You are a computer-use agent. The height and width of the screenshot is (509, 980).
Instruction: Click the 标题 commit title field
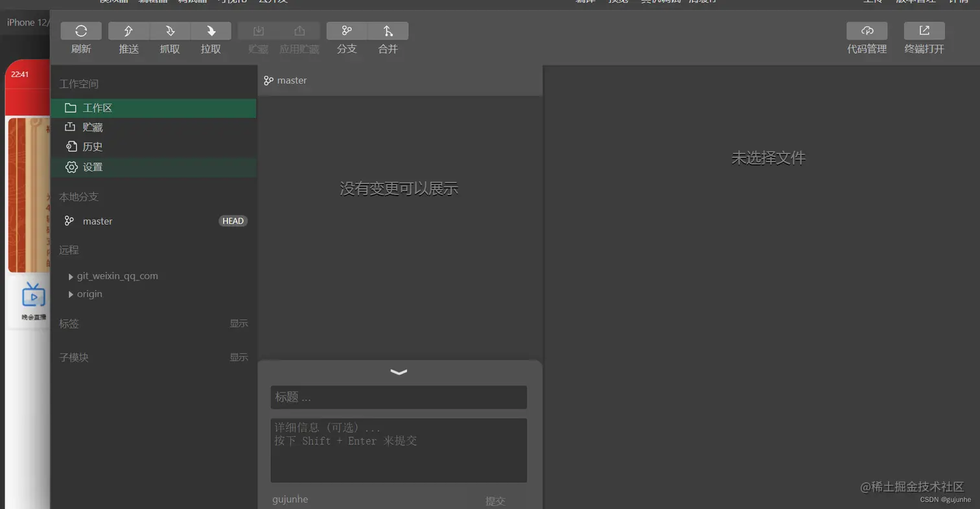(399, 397)
